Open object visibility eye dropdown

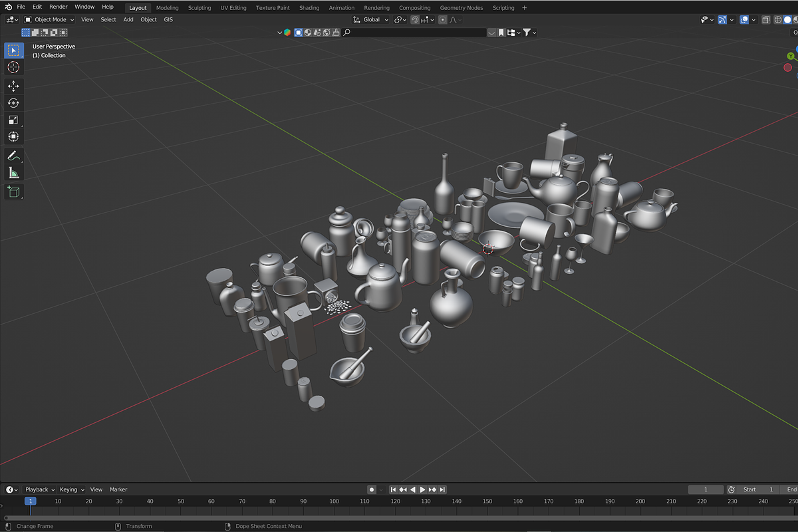click(708, 20)
